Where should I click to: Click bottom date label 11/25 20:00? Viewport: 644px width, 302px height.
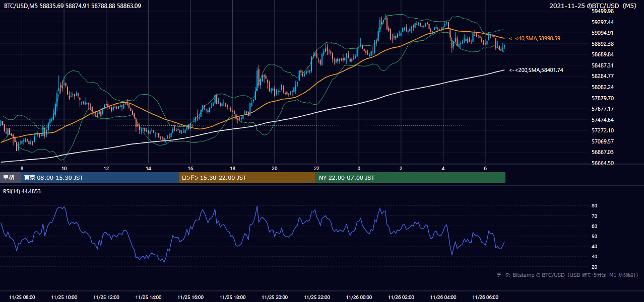(x=275, y=297)
